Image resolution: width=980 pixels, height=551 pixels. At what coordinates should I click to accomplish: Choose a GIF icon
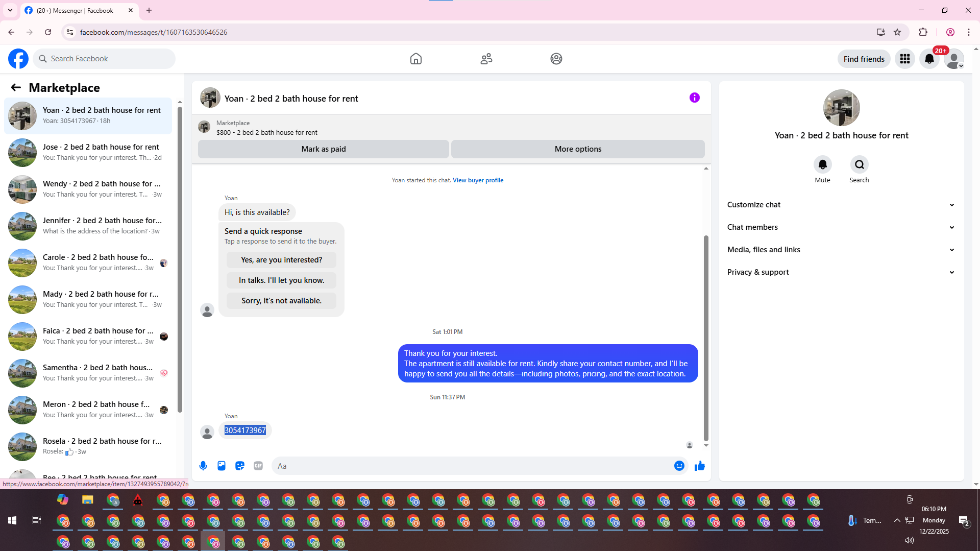(258, 466)
